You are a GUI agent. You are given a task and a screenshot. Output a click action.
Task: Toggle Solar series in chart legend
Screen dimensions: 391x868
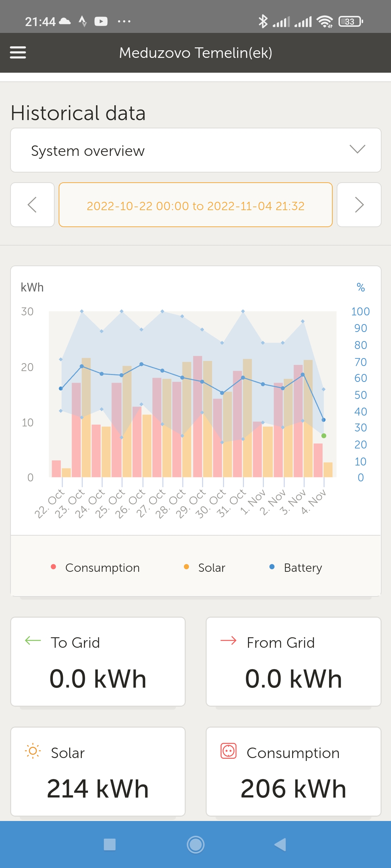[205, 567]
